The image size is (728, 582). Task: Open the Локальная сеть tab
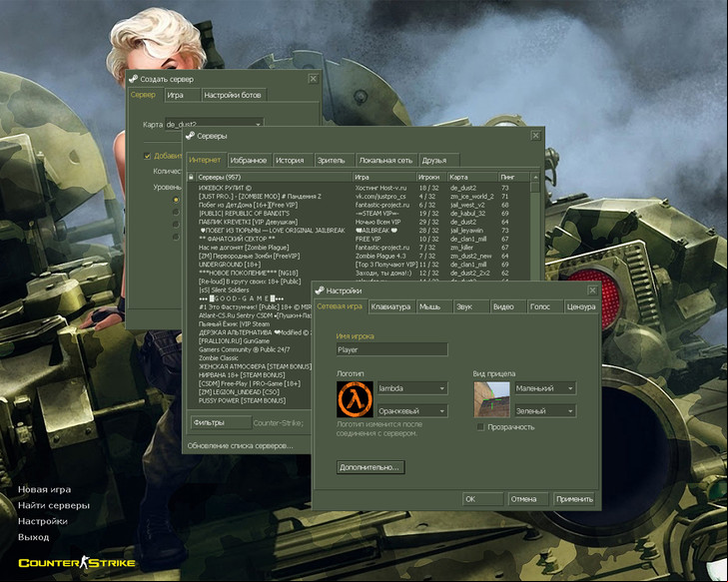pos(386,160)
